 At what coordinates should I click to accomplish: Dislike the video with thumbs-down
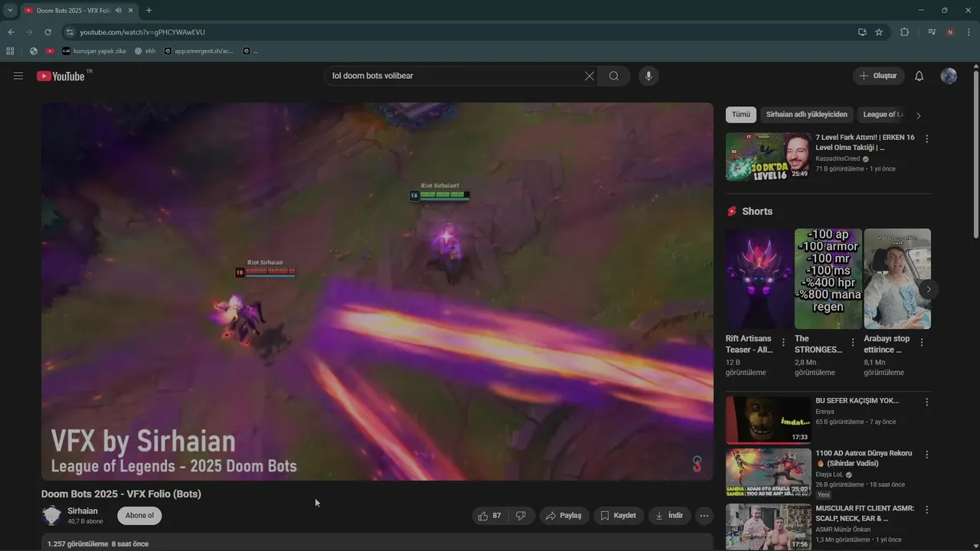pos(521,516)
